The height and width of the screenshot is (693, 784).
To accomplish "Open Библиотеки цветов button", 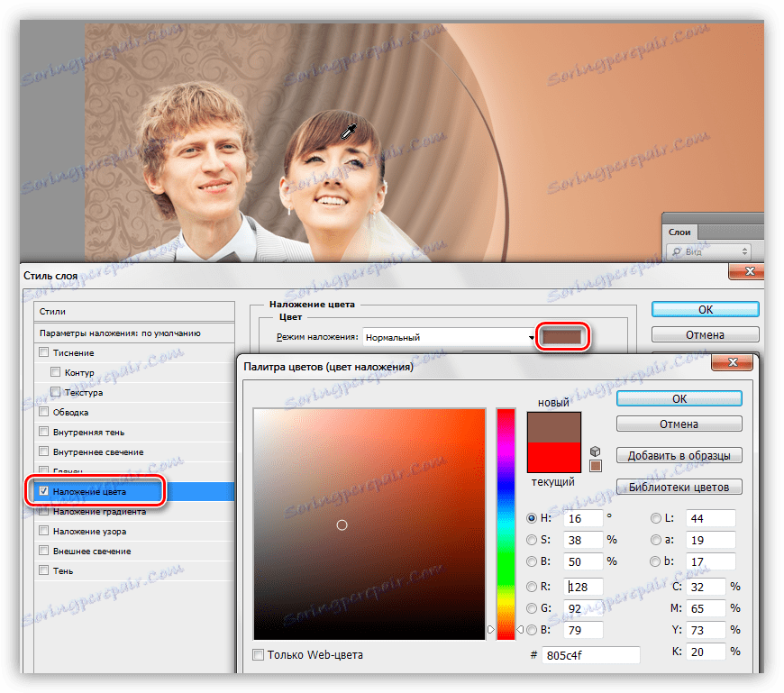I will coord(679,487).
